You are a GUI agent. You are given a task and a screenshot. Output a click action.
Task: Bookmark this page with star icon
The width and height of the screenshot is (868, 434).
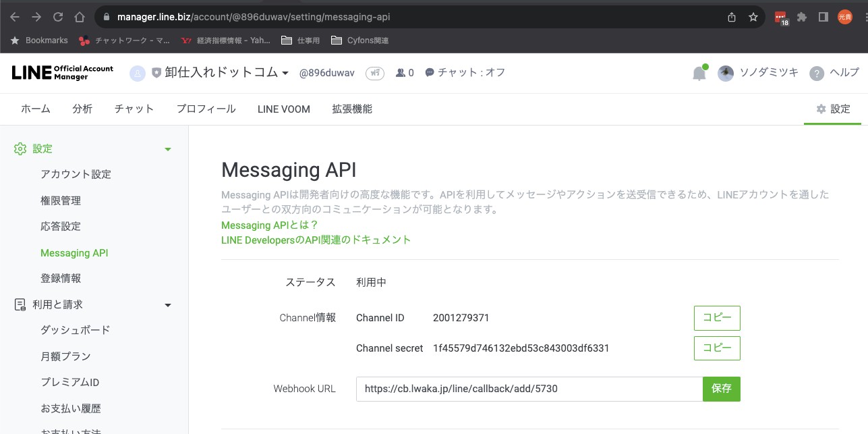click(753, 17)
